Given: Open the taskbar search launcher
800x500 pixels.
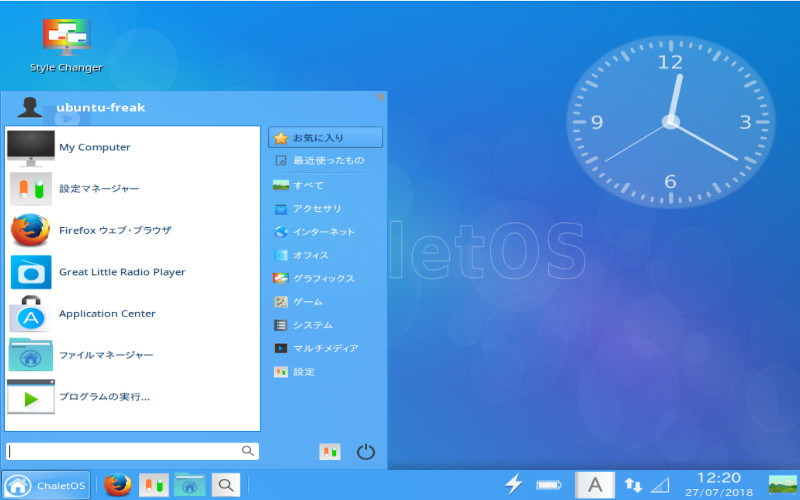Looking at the screenshot, I should tap(226, 485).
